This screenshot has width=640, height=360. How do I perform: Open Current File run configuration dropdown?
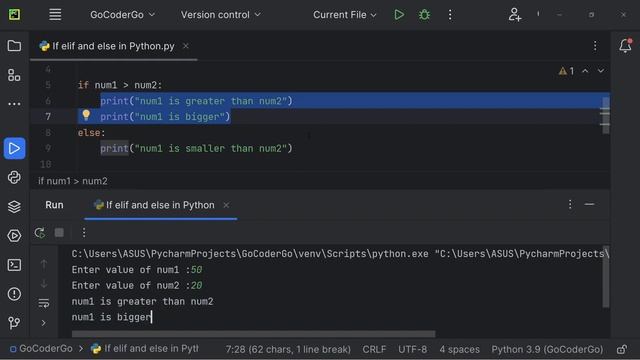point(344,15)
